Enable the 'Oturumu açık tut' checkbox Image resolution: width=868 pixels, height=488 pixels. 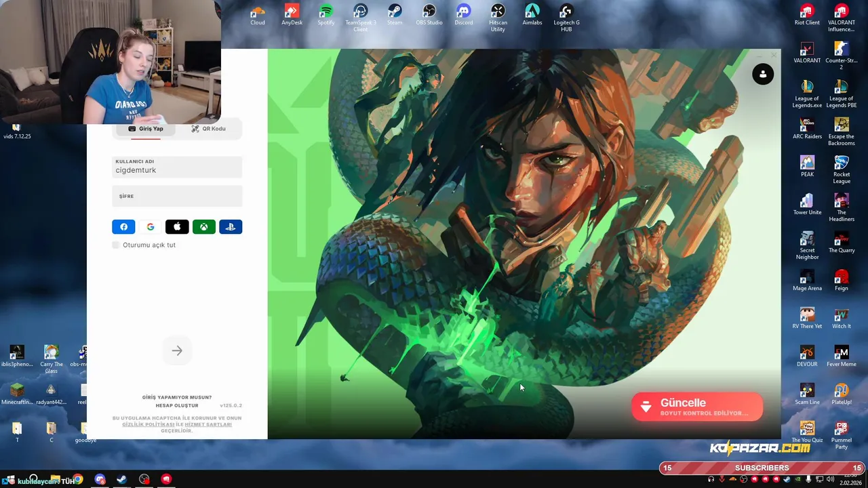pos(116,245)
